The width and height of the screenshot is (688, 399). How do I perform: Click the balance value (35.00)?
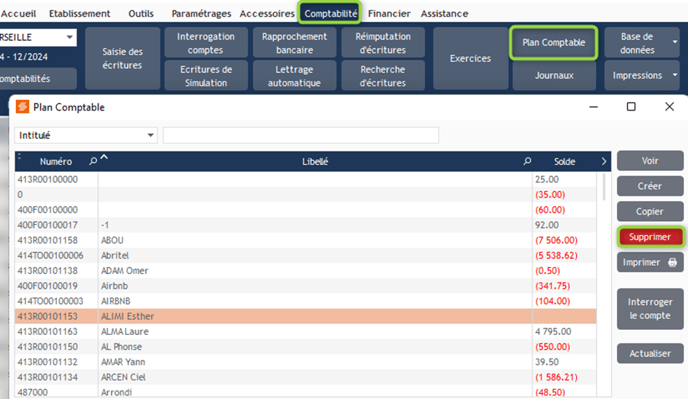pos(550,194)
